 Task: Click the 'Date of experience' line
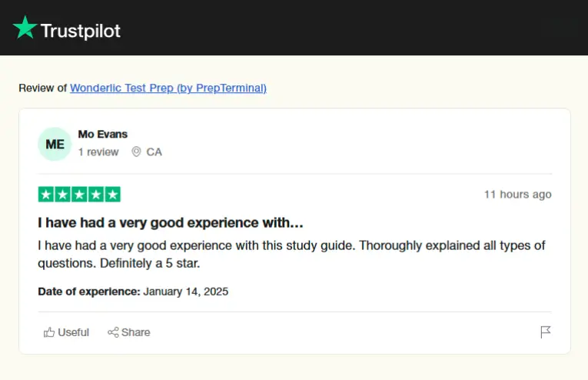(x=133, y=292)
